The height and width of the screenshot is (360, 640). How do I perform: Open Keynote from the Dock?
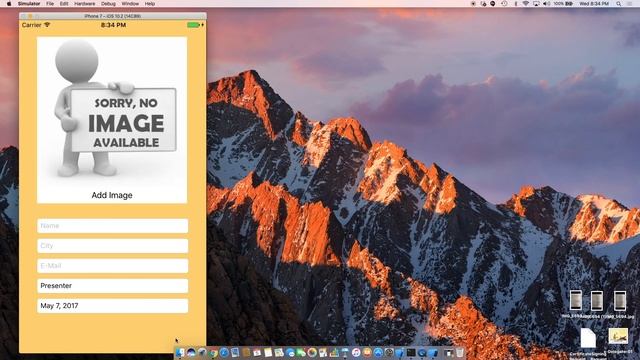pos(344,352)
